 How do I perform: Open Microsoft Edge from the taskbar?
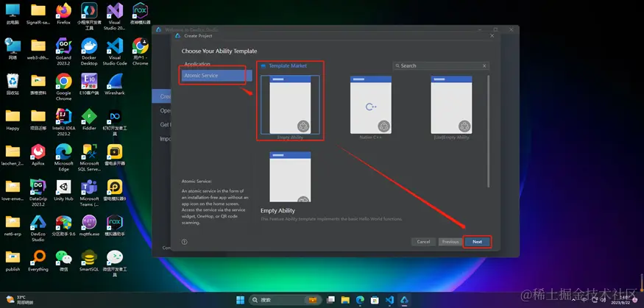coord(360,300)
